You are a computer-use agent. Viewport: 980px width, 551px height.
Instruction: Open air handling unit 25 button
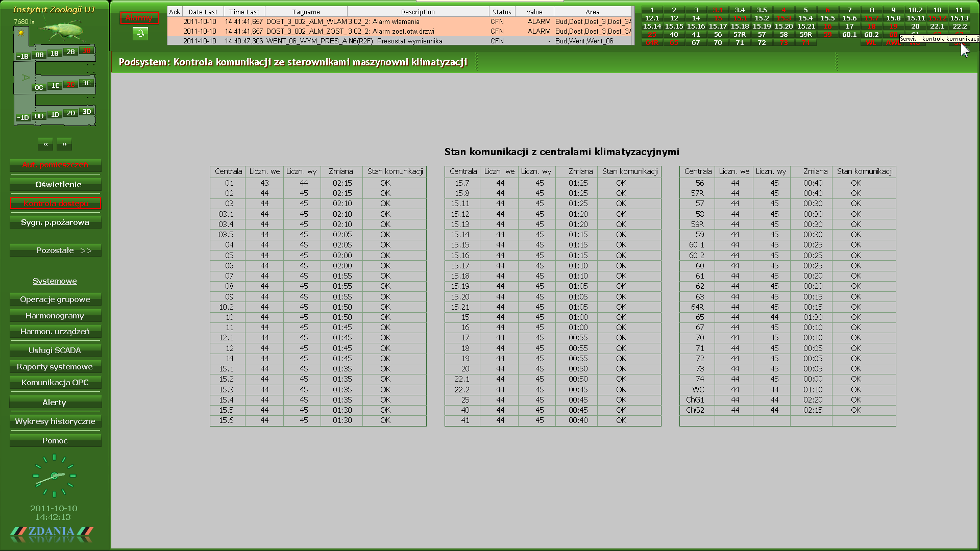click(652, 35)
